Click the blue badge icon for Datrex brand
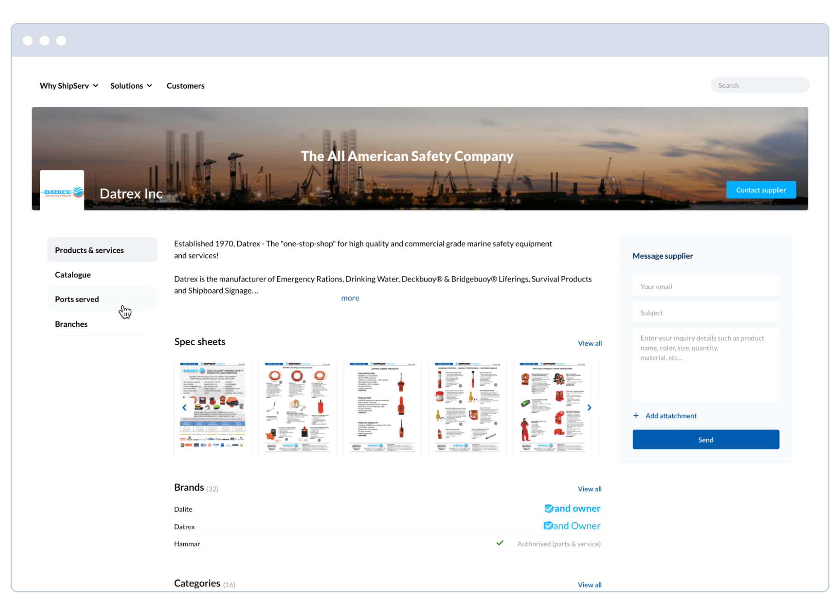Screen dimensions: 840x616 click(548, 526)
